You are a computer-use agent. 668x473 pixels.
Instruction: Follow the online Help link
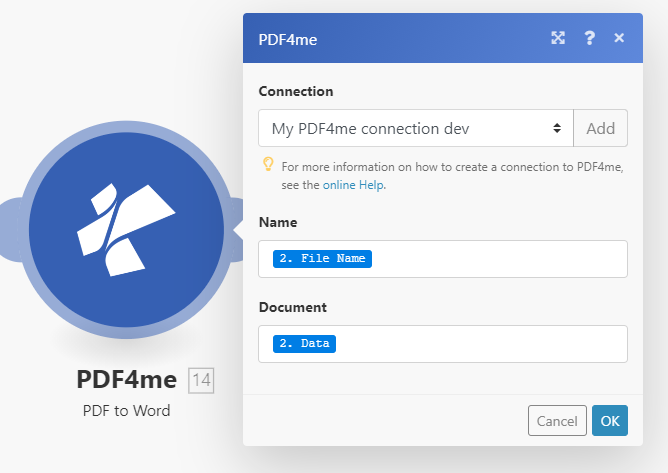pyautogui.click(x=353, y=185)
